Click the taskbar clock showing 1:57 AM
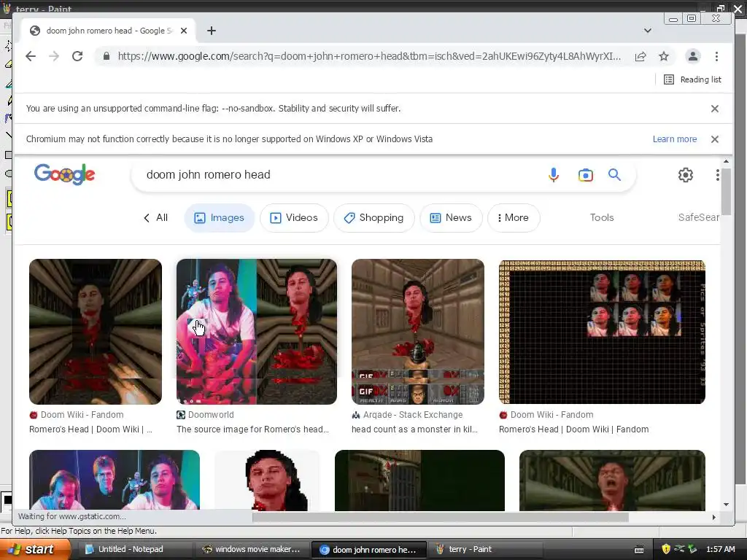Viewport: 747px width, 560px height. pyautogui.click(x=720, y=549)
